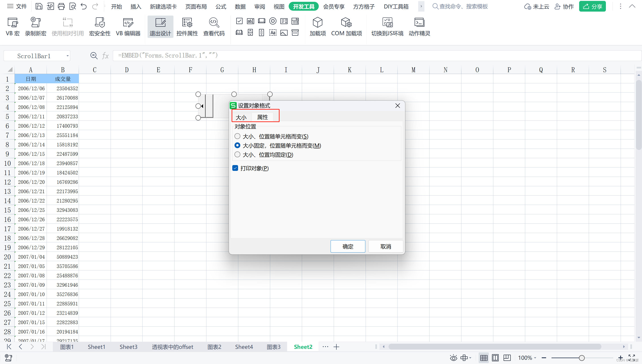
Task: Click 确定 to confirm dialog
Action: 348,246
